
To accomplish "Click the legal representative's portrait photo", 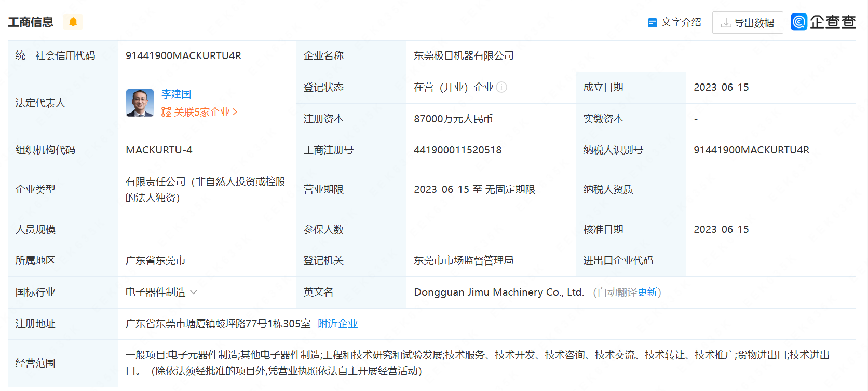I will pyautogui.click(x=140, y=103).
